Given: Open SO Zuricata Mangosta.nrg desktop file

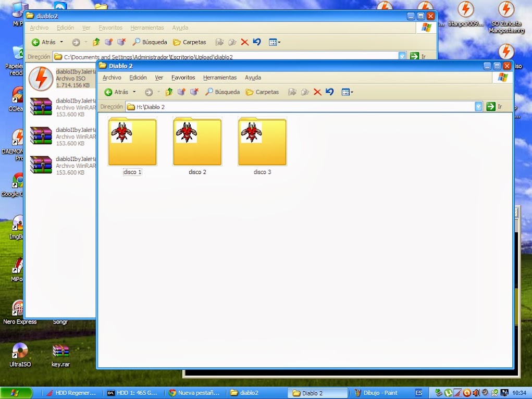Looking at the screenshot, I should [x=506, y=17].
